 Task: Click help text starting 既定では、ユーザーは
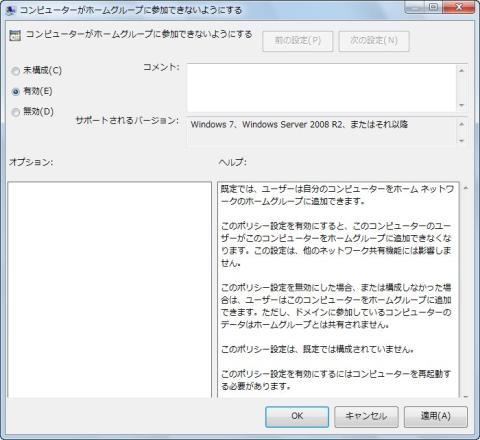pyautogui.click(x=337, y=195)
